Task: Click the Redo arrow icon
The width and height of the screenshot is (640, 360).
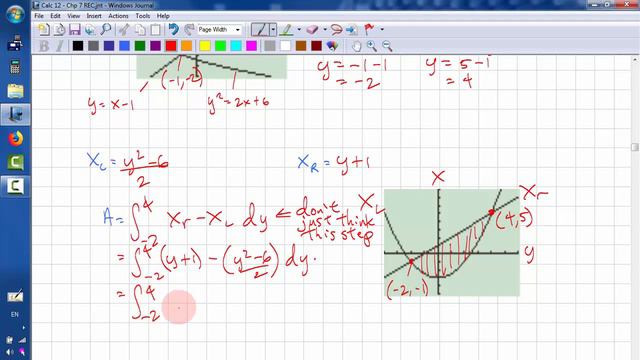Action: click(189, 29)
